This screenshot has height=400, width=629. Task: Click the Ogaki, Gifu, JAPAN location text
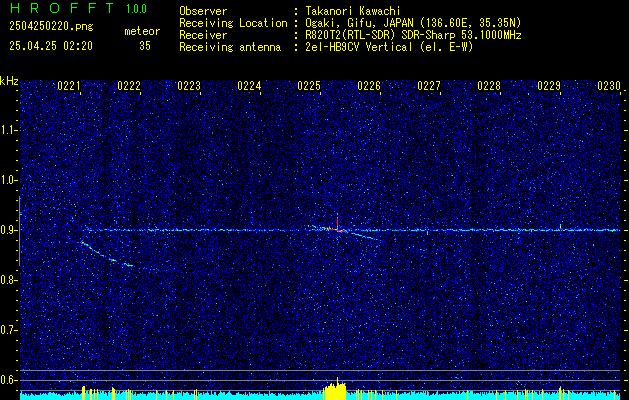(413, 23)
